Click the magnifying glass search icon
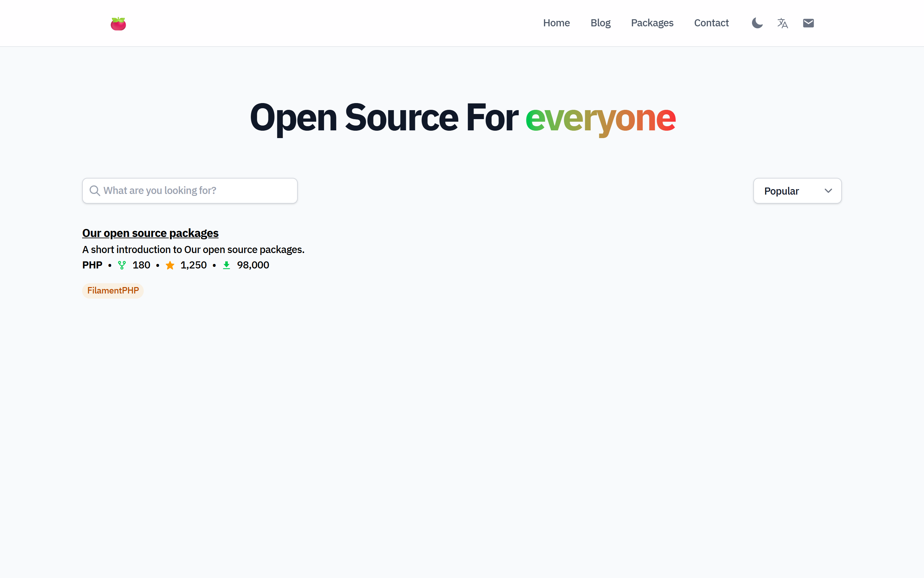The image size is (924, 578). tap(95, 190)
